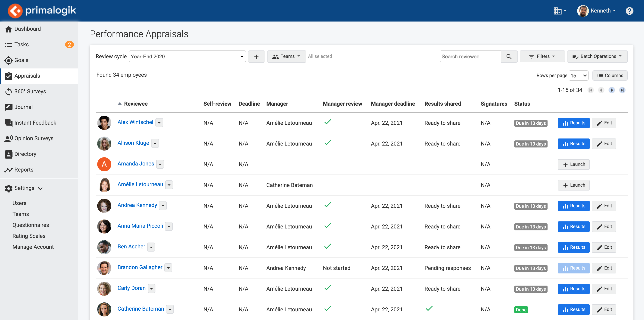Open Catherine Bateman profile link
Viewport: 644px width, 320px height.
pos(141,309)
